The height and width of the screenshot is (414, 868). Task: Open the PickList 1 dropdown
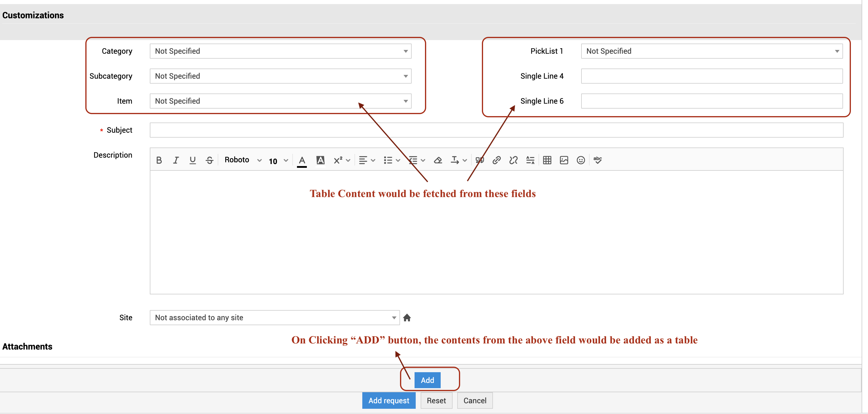(711, 51)
